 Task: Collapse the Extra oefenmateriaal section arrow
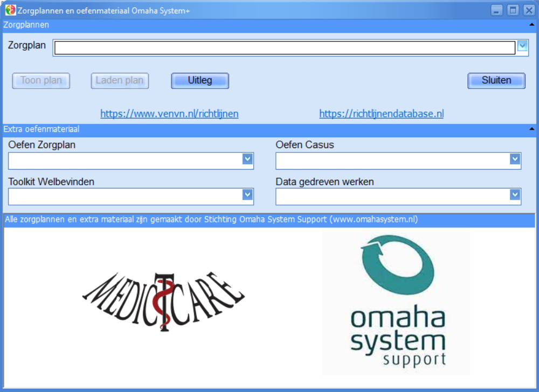click(531, 129)
